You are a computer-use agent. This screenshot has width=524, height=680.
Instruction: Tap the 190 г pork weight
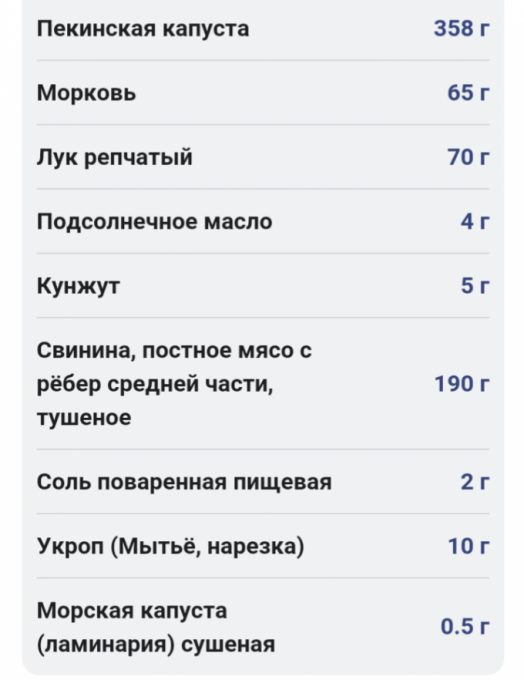coord(462,384)
